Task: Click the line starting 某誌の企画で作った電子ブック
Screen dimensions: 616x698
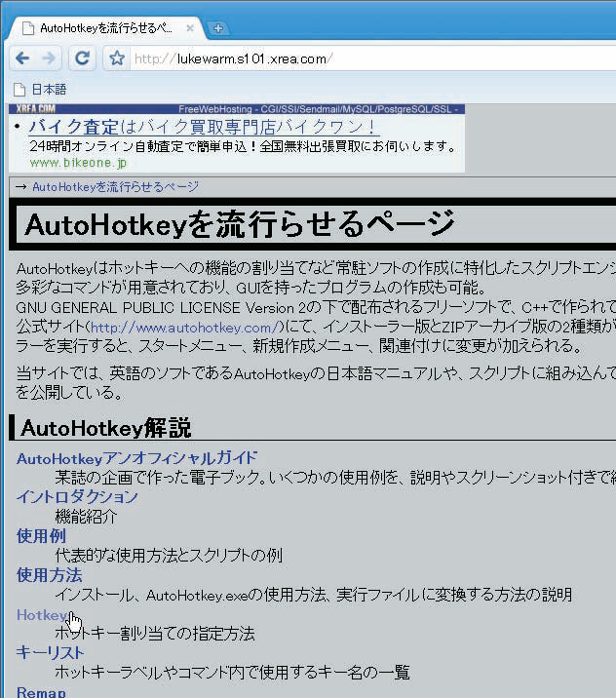Action: click(335, 478)
